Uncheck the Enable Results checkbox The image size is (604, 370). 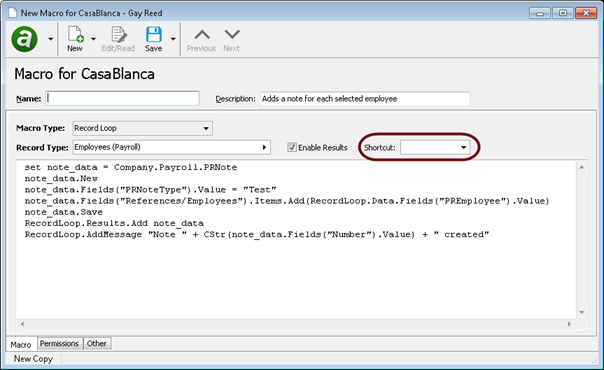(292, 147)
